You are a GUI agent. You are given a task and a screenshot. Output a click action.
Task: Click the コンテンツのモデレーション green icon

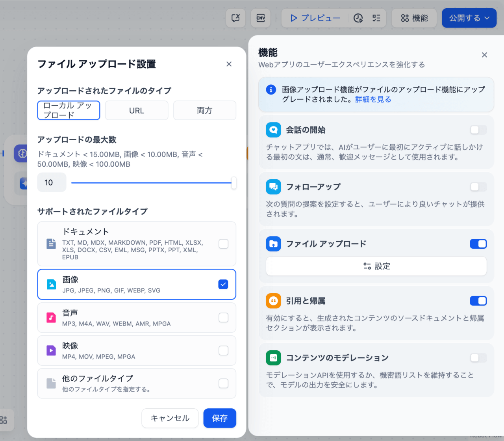click(273, 358)
